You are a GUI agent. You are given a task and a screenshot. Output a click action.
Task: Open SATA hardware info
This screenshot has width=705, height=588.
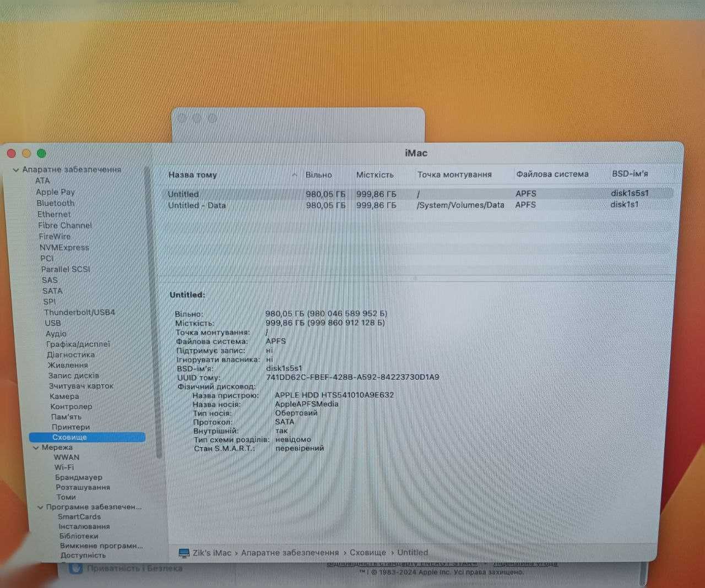pyautogui.click(x=52, y=291)
